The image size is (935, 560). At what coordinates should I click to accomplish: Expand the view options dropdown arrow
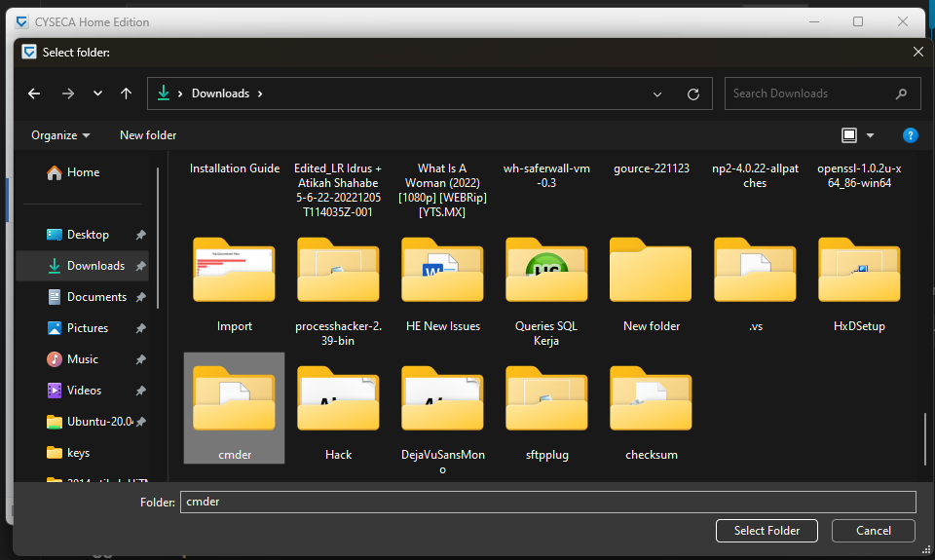click(870, 135)
